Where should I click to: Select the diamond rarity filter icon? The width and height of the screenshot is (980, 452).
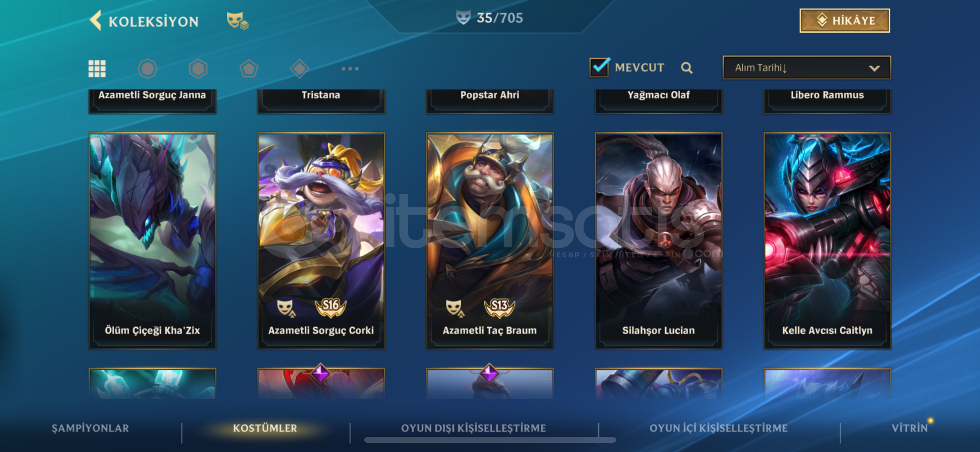point(299,69)
